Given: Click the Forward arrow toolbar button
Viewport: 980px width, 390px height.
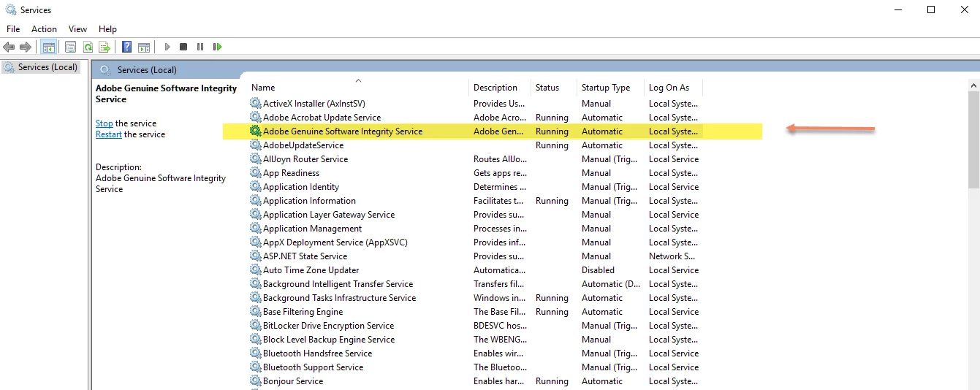Looking at the screenshot, I should (x=26, y=47).
